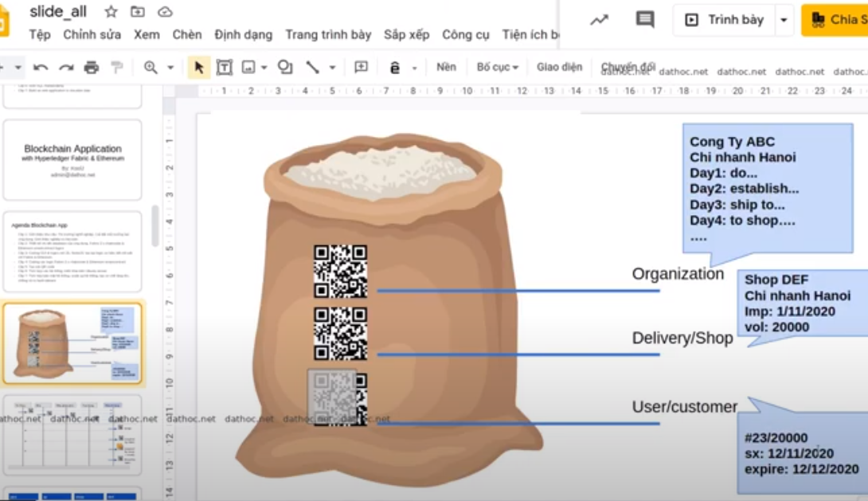Viewport: 868px width, 501px height.
Task: Select the Organization label text
Action: coord(678,273)
